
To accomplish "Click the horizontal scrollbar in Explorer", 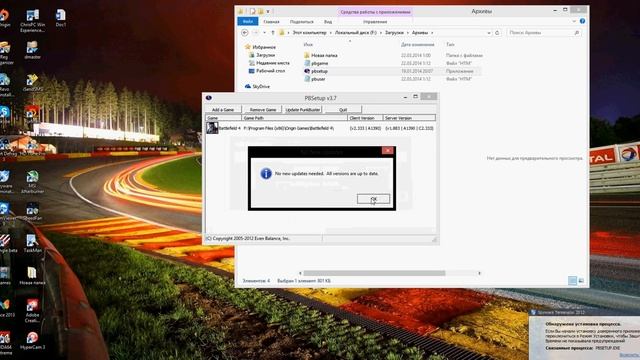I will click(374, 273).
